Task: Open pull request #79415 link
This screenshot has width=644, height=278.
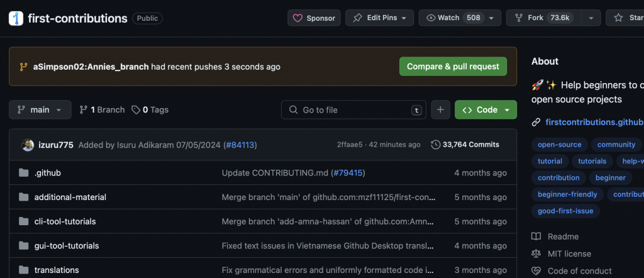Action: pyautogui.click(x=348, y=173)
